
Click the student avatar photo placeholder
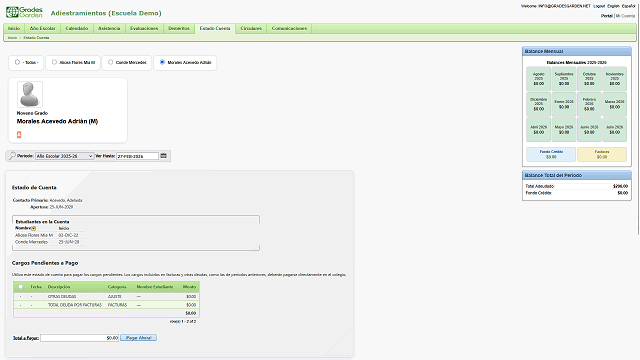[x=30, y=94]
